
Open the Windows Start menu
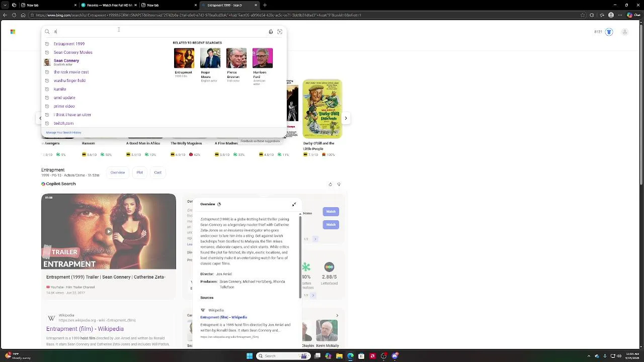[x=249, y=356]
